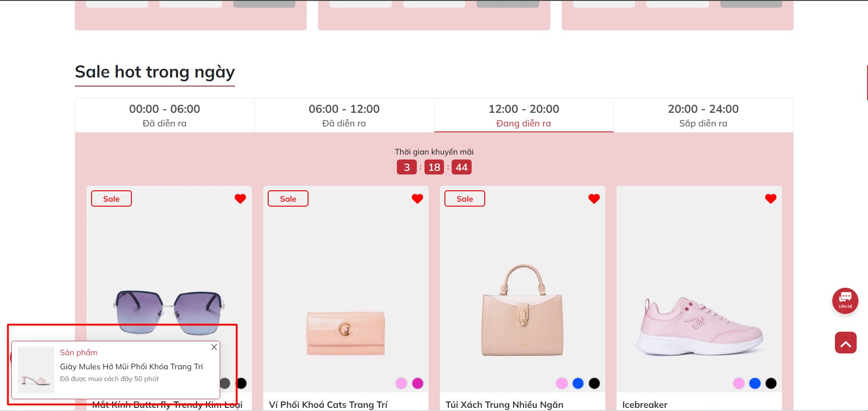Screen dimensions: 868x411
Task: Toggle favorite heart on the sunglasses product
Action: [x=240, y=198]
